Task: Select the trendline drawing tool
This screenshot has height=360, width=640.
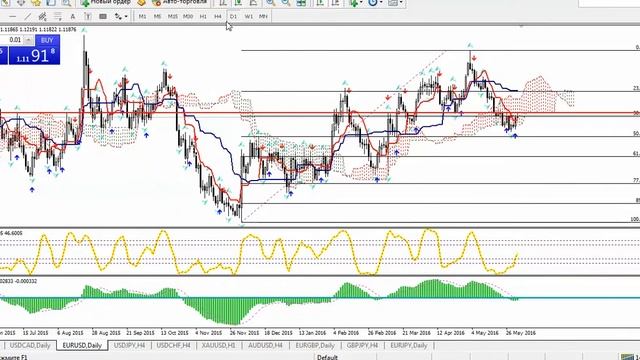Action: (x=27, y=16)
